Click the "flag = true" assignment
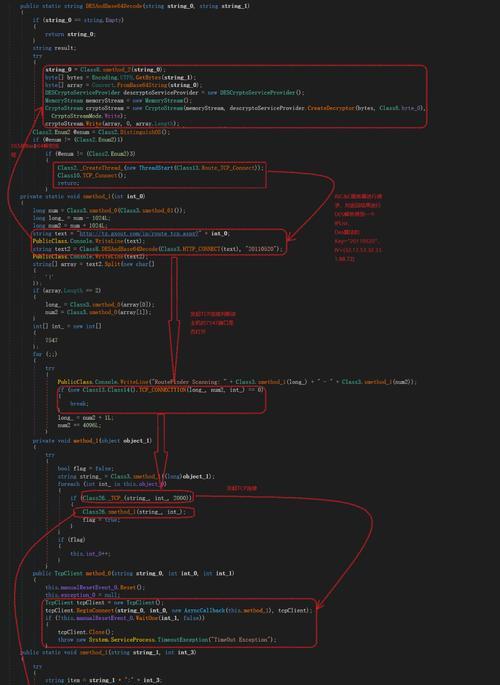Image resolution: width=500 pixels, height=685 pixels. coord(100,520)
